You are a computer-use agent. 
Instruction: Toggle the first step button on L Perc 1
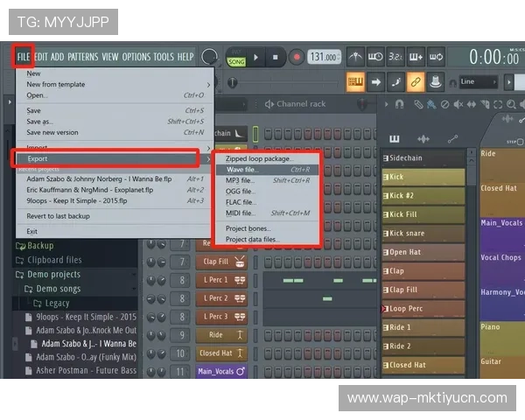click(269, 280)
